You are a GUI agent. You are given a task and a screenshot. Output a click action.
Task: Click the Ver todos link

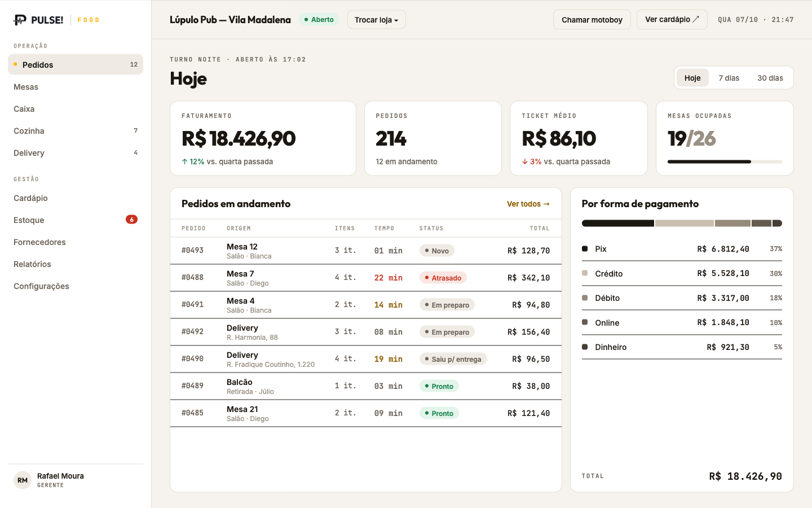pyautogui.click(x=528, y=204)
